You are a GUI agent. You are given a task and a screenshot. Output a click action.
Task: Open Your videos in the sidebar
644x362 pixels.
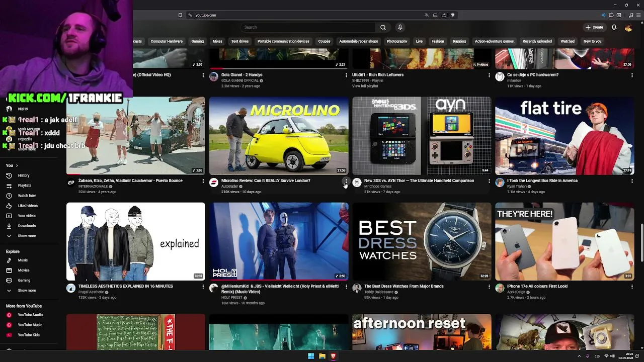(27, 216)
